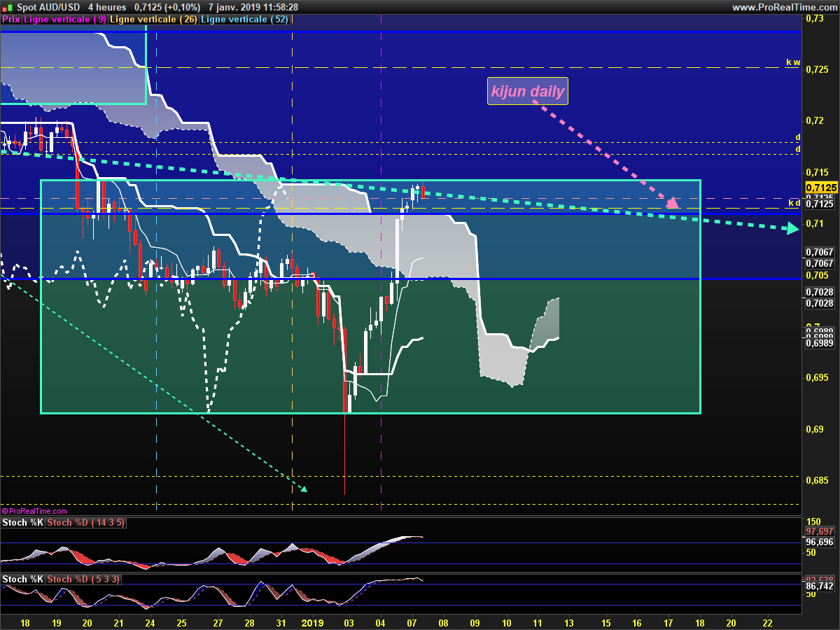The height and width of the screenshot is (630, 840).
Task: Select 'Stoch %D ( 5 3 3)' indicator label
Action: pyautogui.click(x=83, y=579)
